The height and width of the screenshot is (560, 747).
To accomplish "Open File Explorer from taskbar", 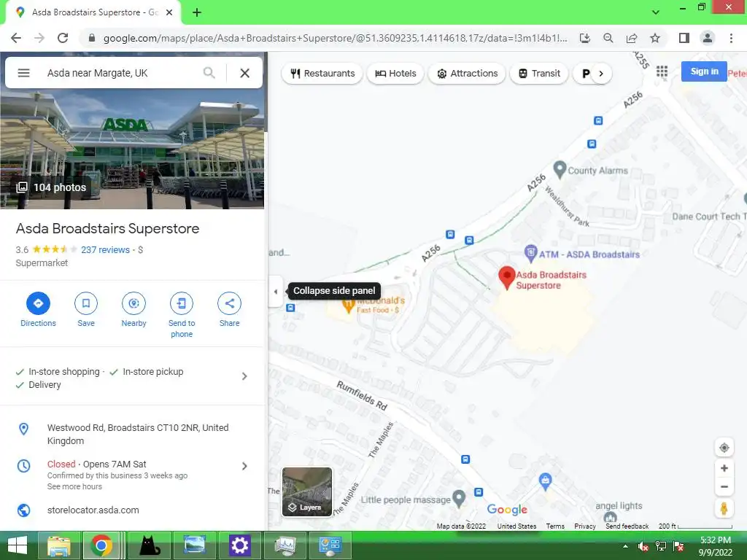I will click(58, 545).
